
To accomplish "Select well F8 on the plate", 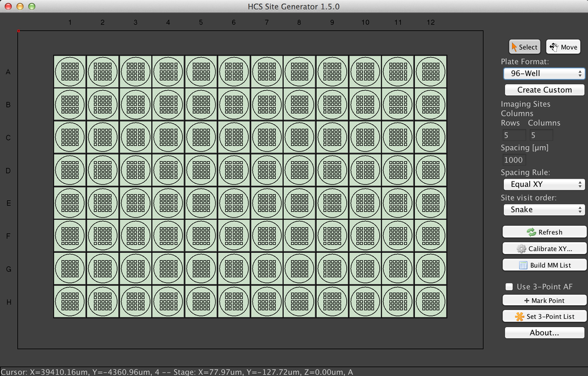I will [299, 236].
